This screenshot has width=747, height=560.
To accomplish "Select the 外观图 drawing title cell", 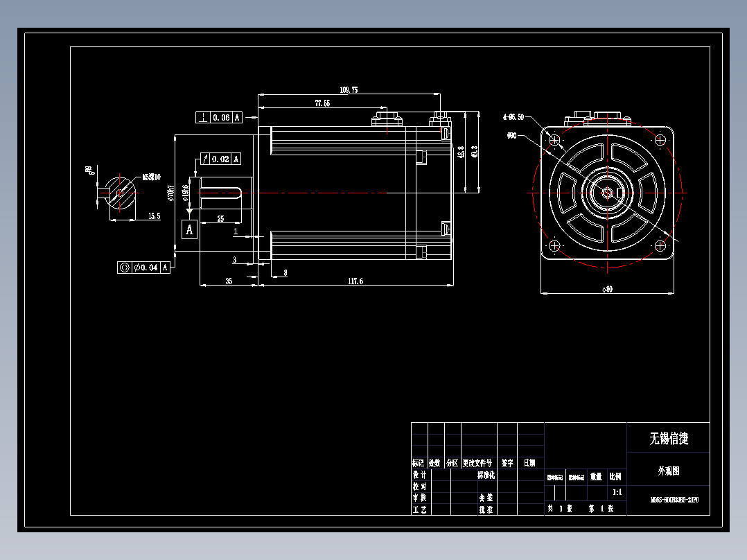I will tap(669, 471).
